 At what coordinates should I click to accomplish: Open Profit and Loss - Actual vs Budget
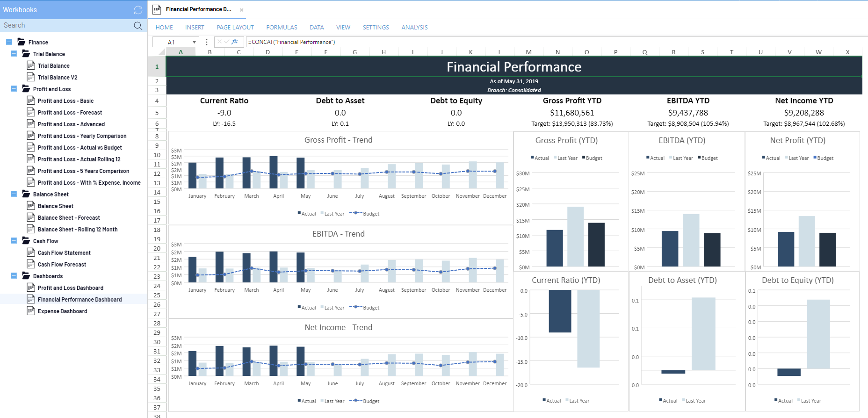click(80, 148)
